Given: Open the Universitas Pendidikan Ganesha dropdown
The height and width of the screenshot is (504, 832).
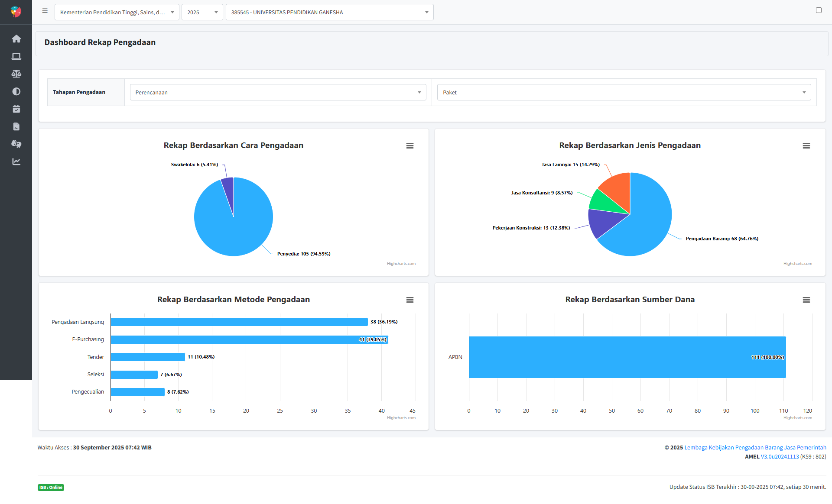Looking at the screenshot, I should [329, 12].
